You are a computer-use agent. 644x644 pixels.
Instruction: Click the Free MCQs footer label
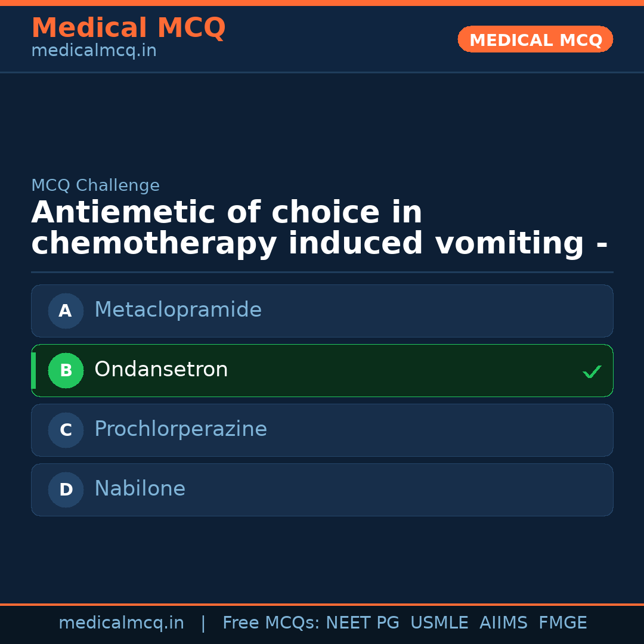271,623
